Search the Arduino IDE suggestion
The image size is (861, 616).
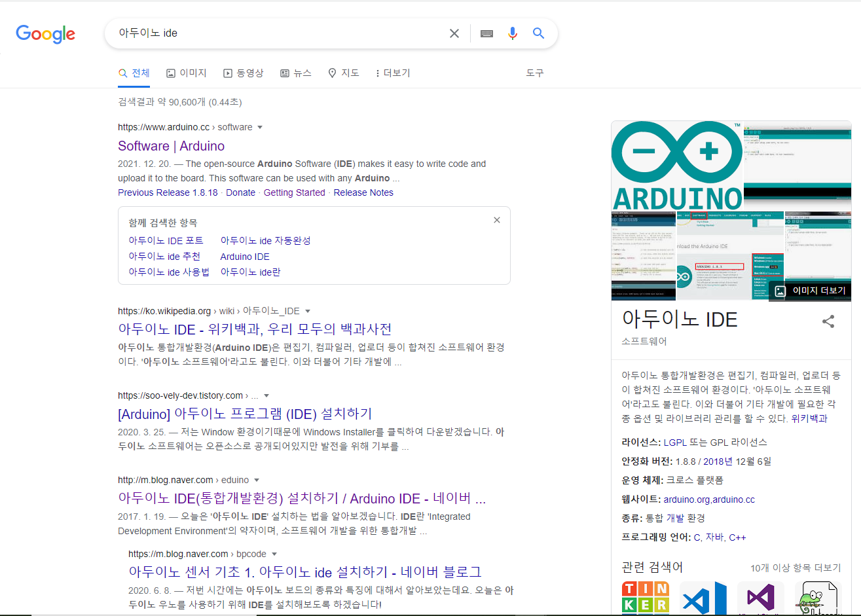click(245, 257)
